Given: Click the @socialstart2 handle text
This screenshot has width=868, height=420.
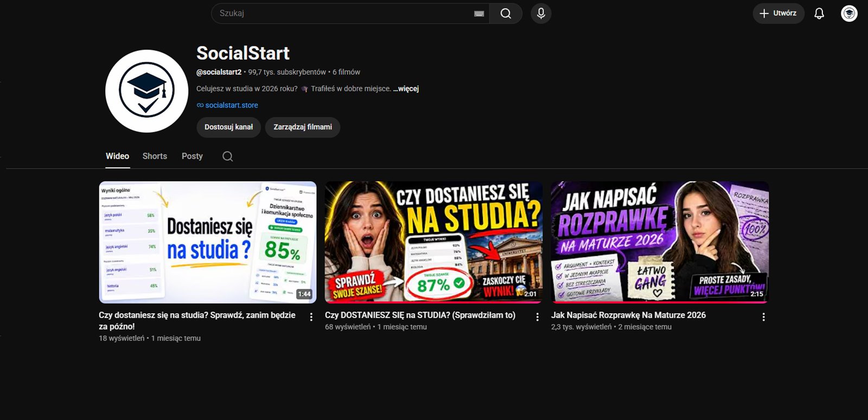Looking at the screenshot, I should 219,72.
